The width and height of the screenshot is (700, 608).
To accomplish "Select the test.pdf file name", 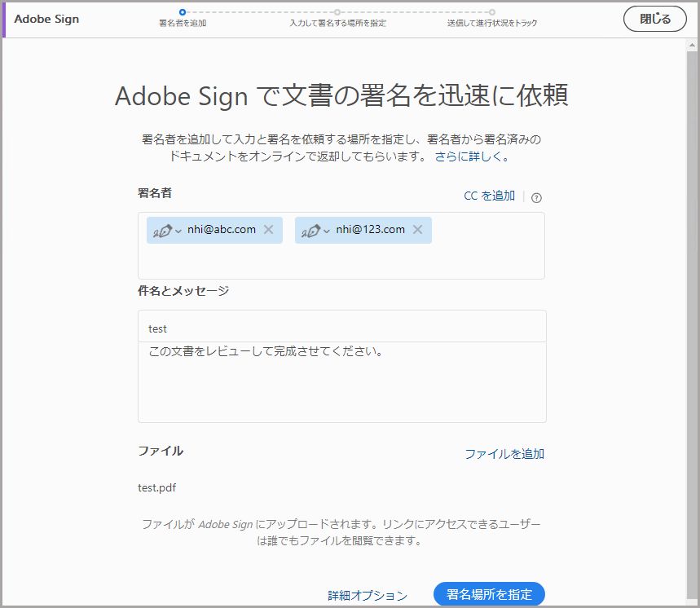I will (156, 487).
